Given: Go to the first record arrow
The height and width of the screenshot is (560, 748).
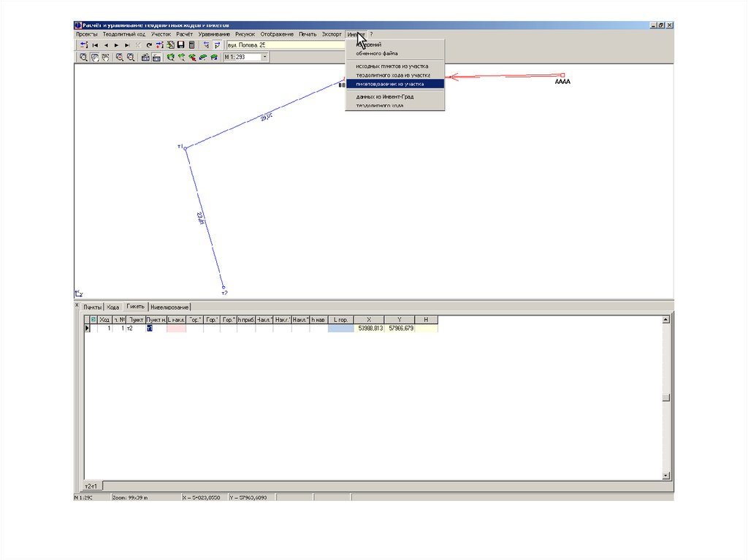Looking at the screenshot, I should (x=95, y=45).
